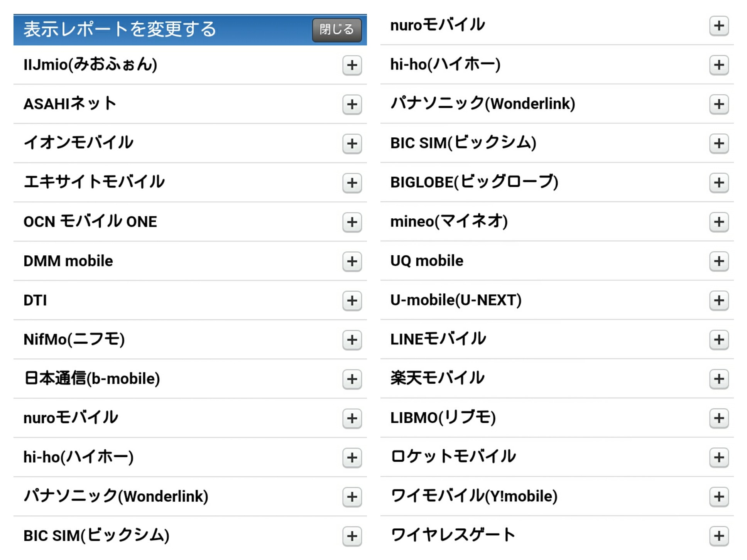Expand the LIBMO(リブモ) plus button
Viewport: 747px width, 560px height.
click(718, 418)
